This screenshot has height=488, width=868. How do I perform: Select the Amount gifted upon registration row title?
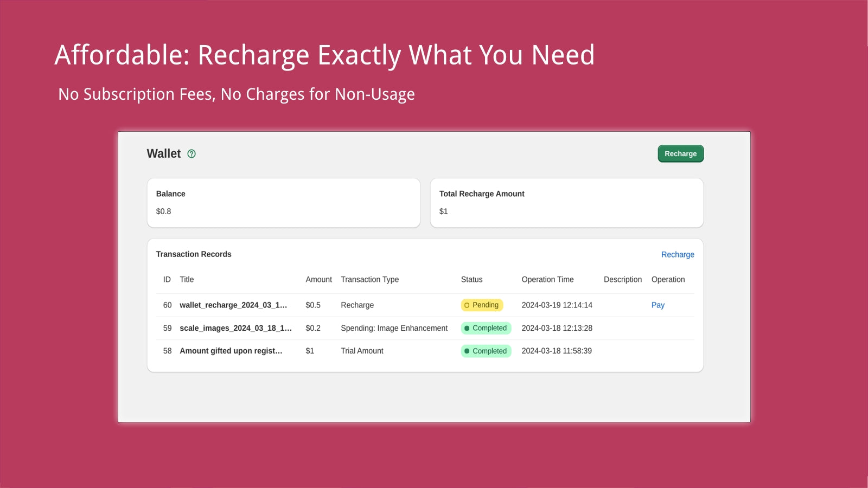click(231, 351)
